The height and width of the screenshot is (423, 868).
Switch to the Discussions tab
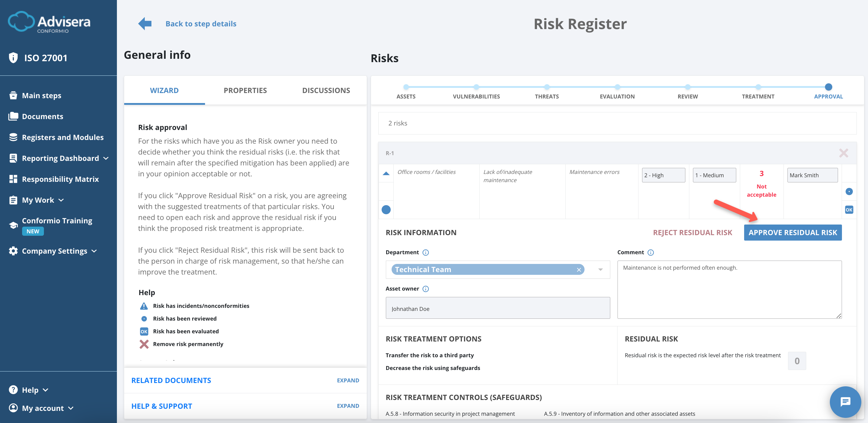pyautogui.click(x=326, y=90)
